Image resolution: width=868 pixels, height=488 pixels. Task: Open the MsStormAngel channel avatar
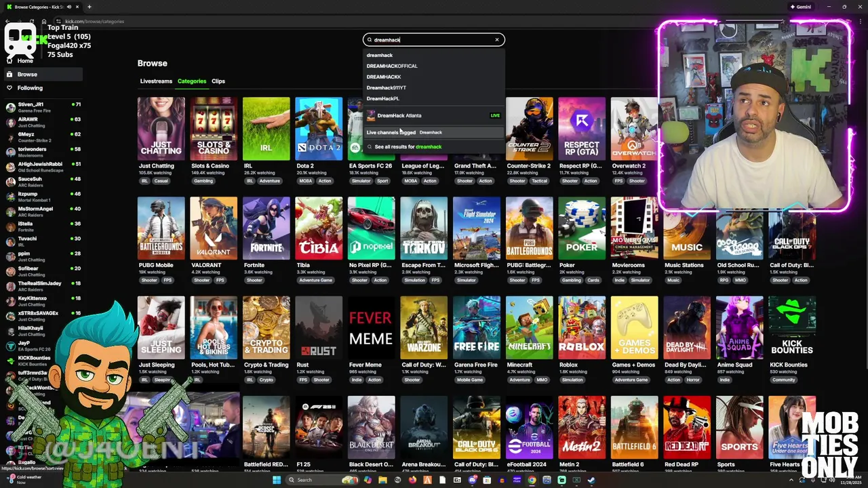10,211
